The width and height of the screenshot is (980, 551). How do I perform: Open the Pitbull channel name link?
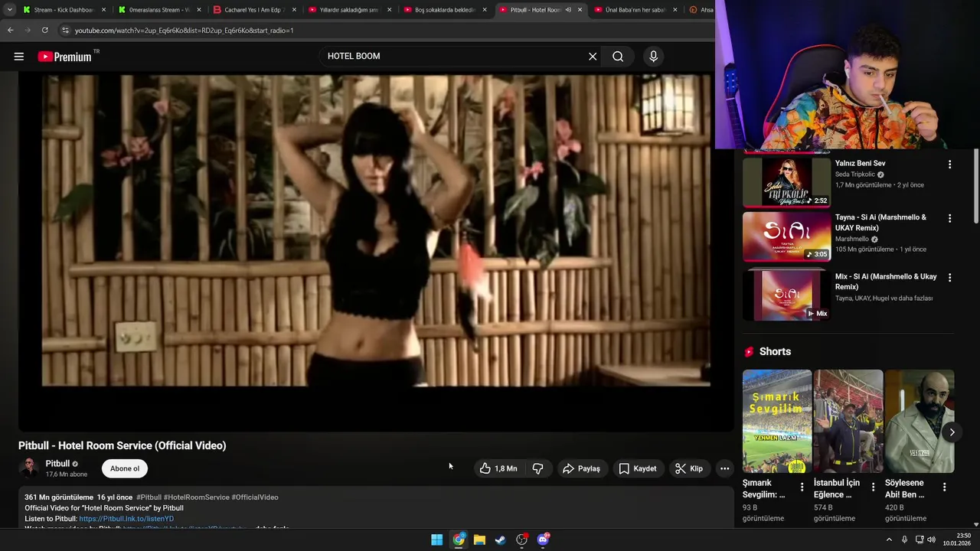coord(57,464)
